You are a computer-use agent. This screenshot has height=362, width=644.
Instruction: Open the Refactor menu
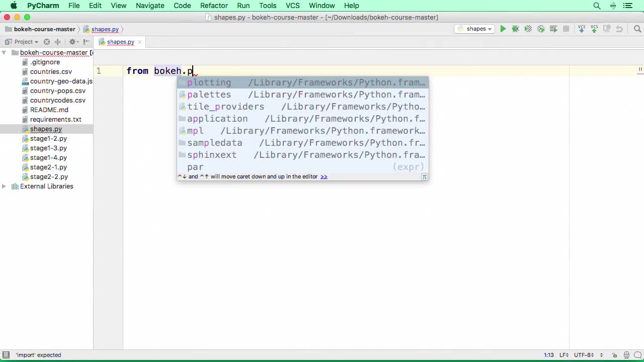214,6
